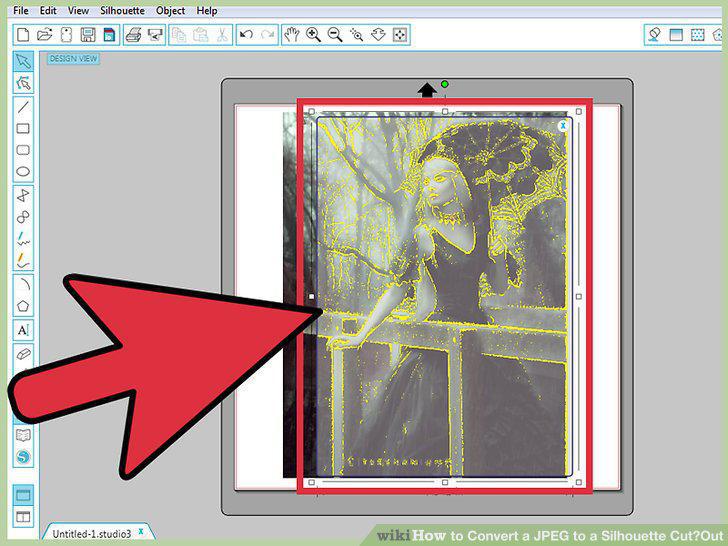Open the Fill Gradient panel icon
This screenshot has height=546, width=728.
tap(676, 35)
